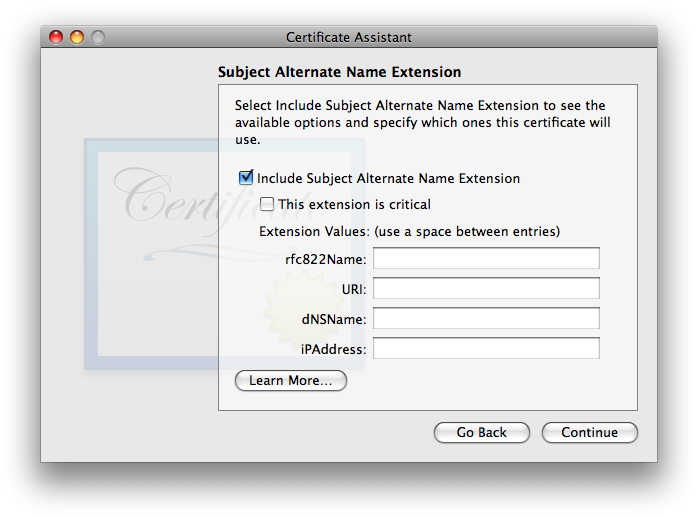Click the URI label
698x518 pixels.
tap(354, 290)
